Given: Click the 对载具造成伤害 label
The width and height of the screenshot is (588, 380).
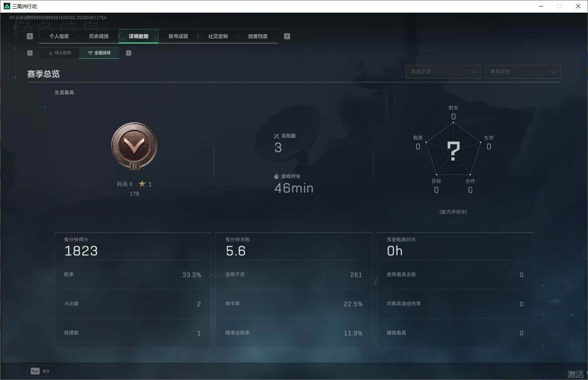Looking at the screenshot, I should tap(404, 304).
